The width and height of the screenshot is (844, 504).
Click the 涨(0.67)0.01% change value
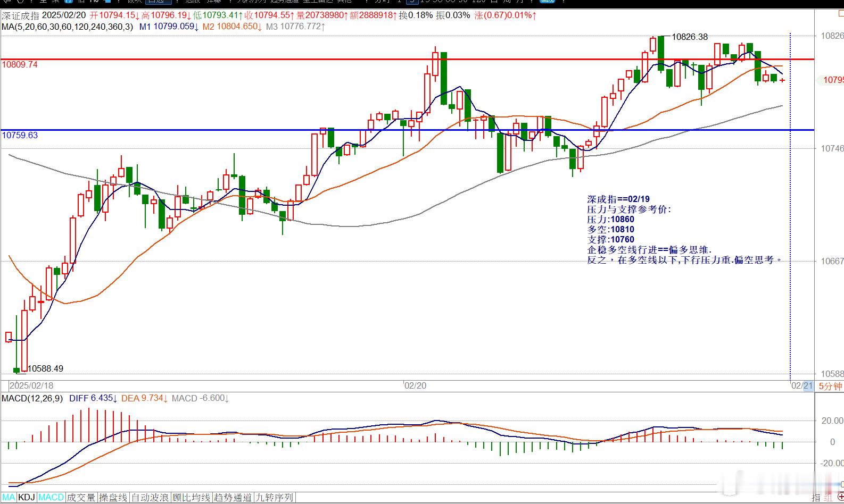505,15
